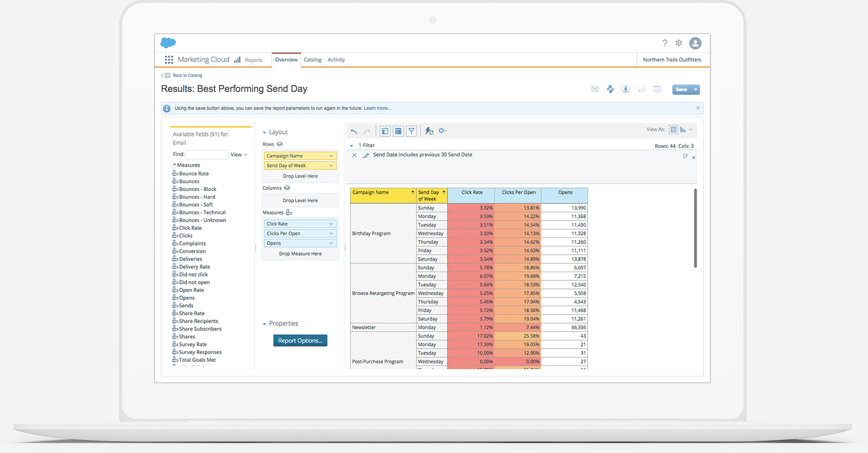Open the Opens measure dropdown

pyautogui.click(x=331, y=243)
